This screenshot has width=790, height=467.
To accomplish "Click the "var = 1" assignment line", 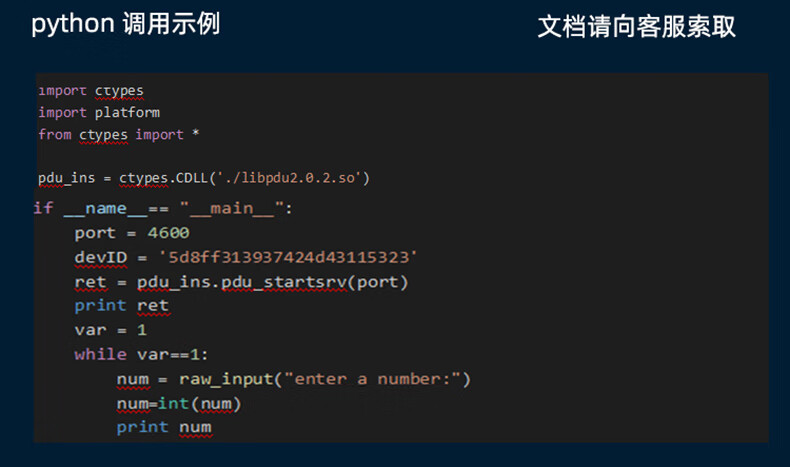I will 111,330.
